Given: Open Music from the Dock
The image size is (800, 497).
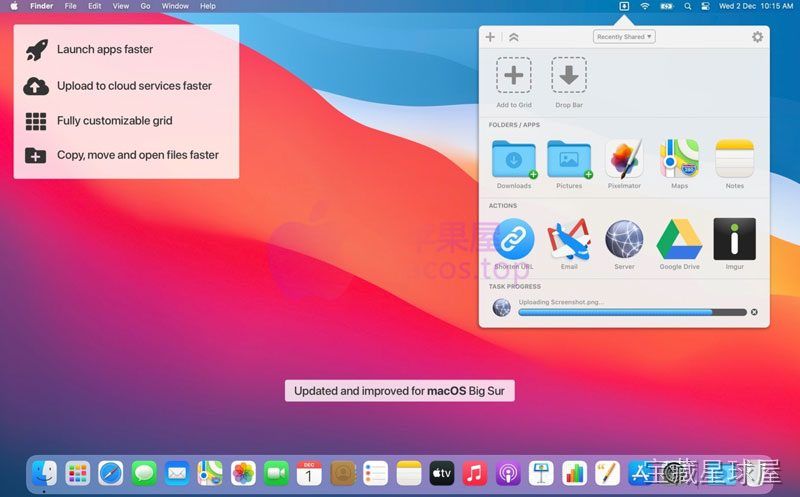Looking at the screenshot, I should tap(475, 473).
